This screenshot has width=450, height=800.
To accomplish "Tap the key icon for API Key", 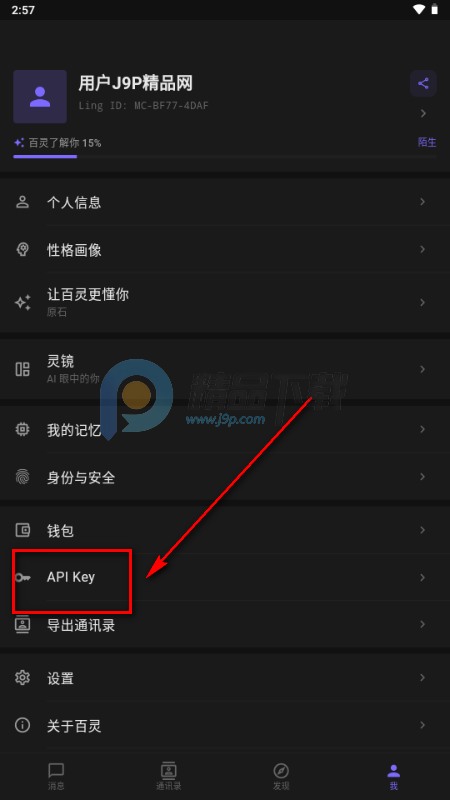I will [x=22, y=578].
